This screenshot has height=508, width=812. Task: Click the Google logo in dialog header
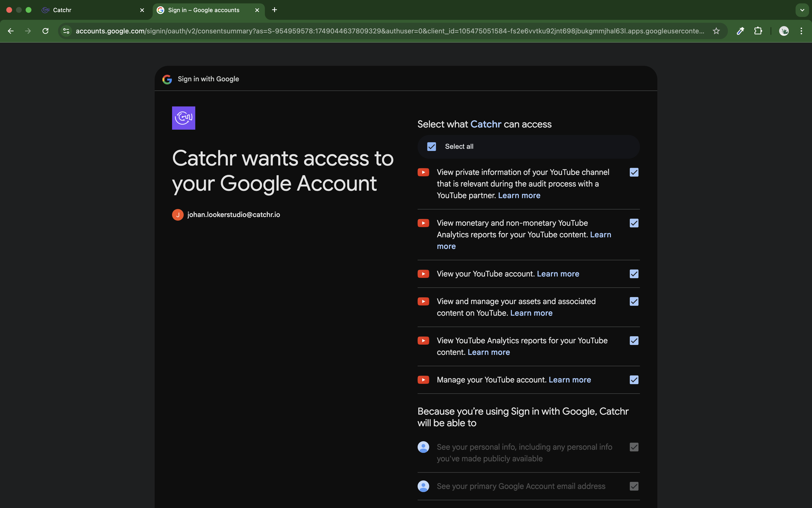pyautogui.click(x=167, y=79)
